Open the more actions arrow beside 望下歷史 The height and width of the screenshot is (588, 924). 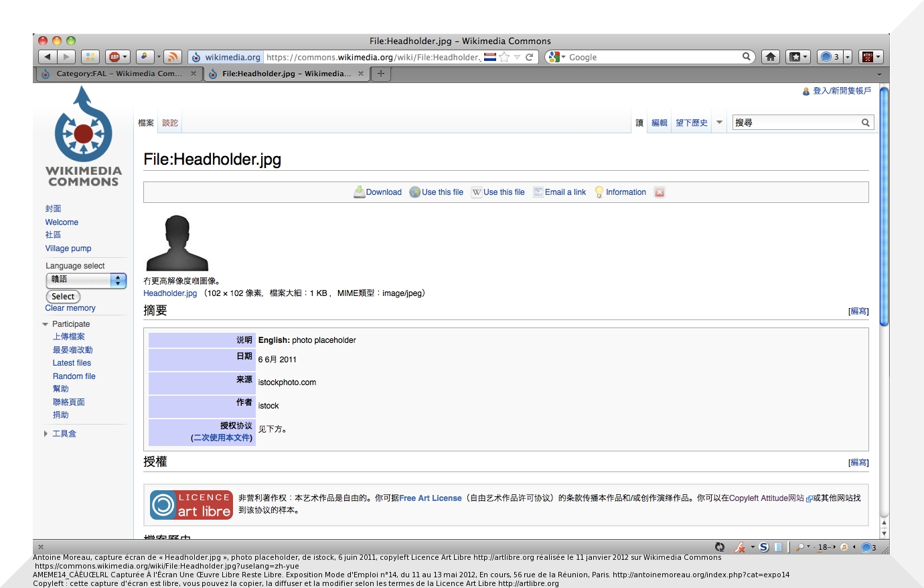[720, 123]
